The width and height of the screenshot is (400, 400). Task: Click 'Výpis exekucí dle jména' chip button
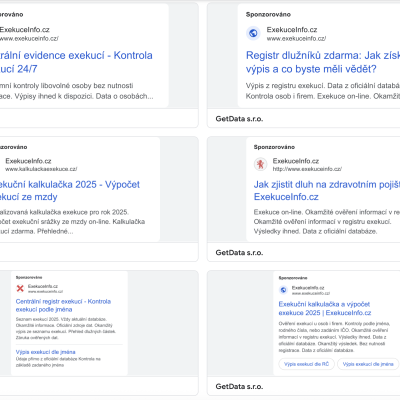368,364
